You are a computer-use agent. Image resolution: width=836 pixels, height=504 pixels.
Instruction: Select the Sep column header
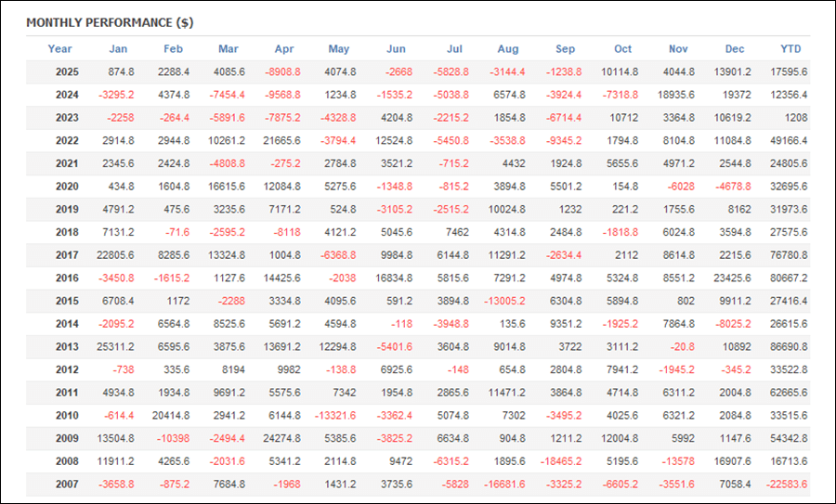coord(566,49)
